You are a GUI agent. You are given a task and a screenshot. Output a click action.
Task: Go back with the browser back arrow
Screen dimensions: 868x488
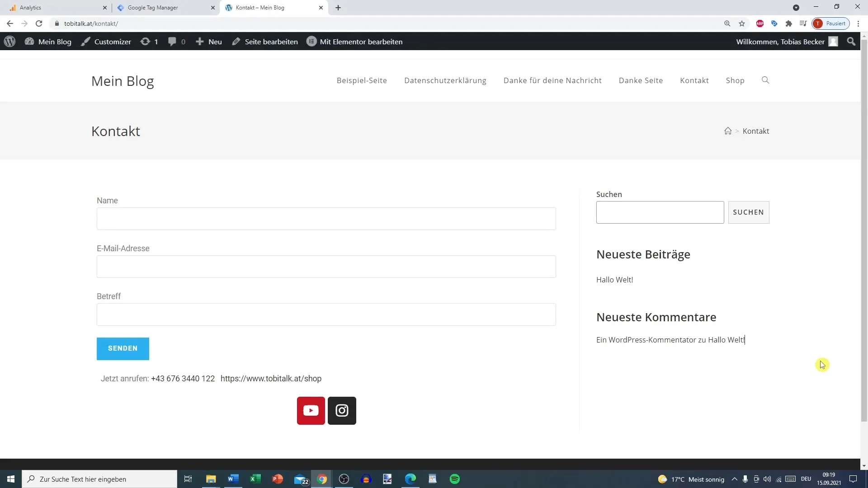[10, 23]
